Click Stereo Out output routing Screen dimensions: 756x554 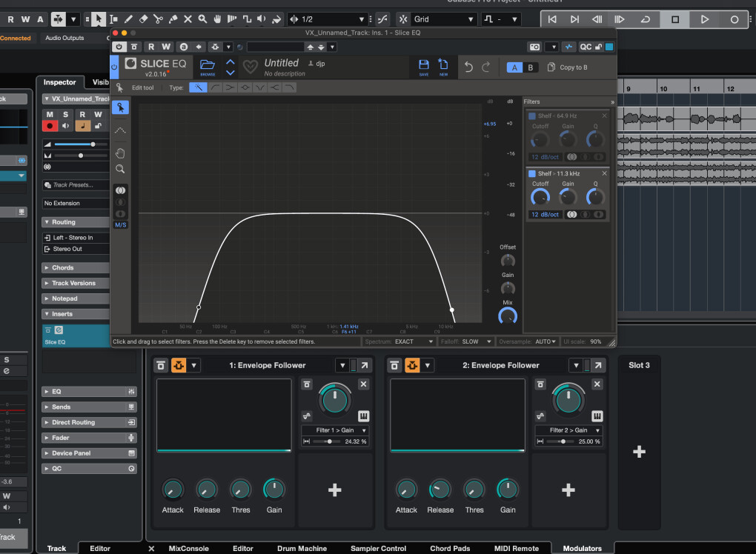pyautogui.click(x=76, y=249)
